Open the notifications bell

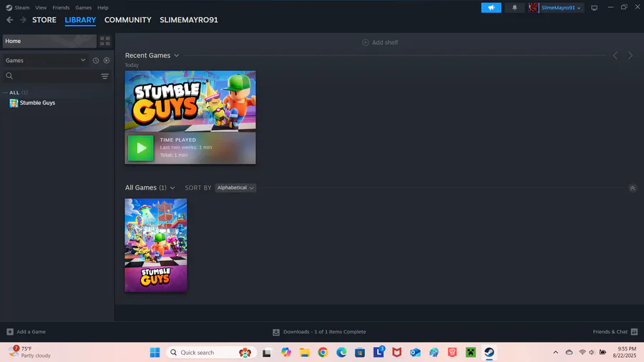click(x=514, y=7)
